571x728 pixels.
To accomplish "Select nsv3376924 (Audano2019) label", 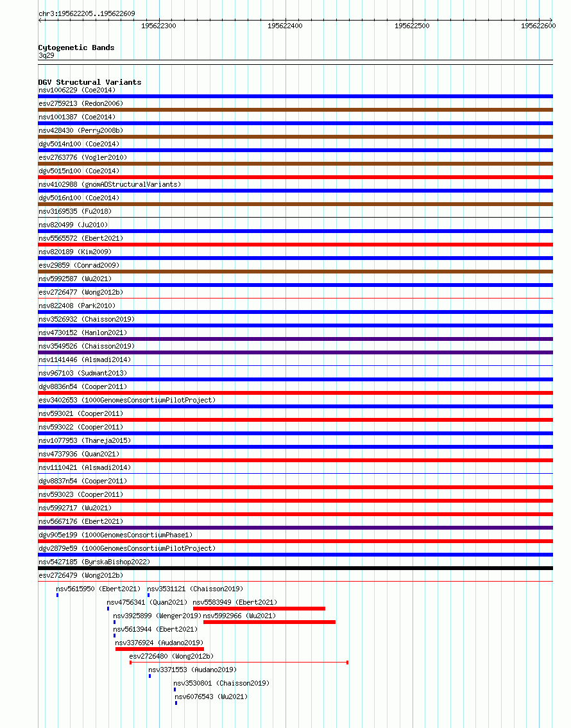I will (x=160, y=642).
